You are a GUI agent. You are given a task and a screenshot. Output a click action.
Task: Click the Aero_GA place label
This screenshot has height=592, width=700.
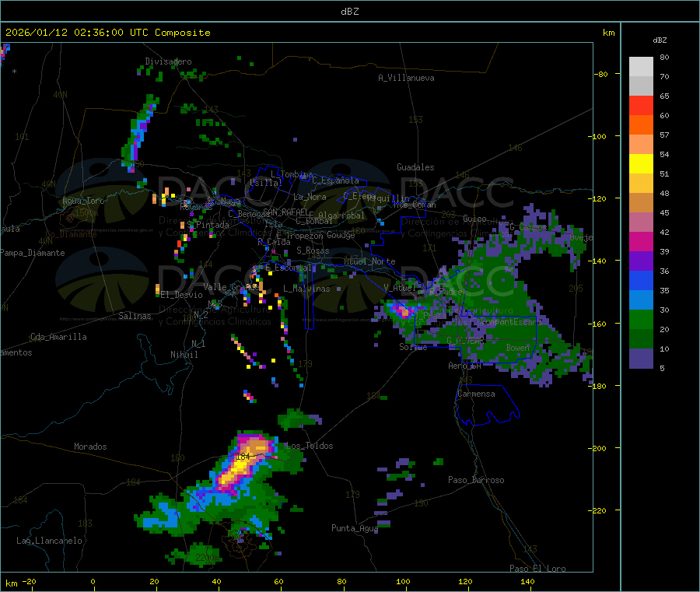465,366
